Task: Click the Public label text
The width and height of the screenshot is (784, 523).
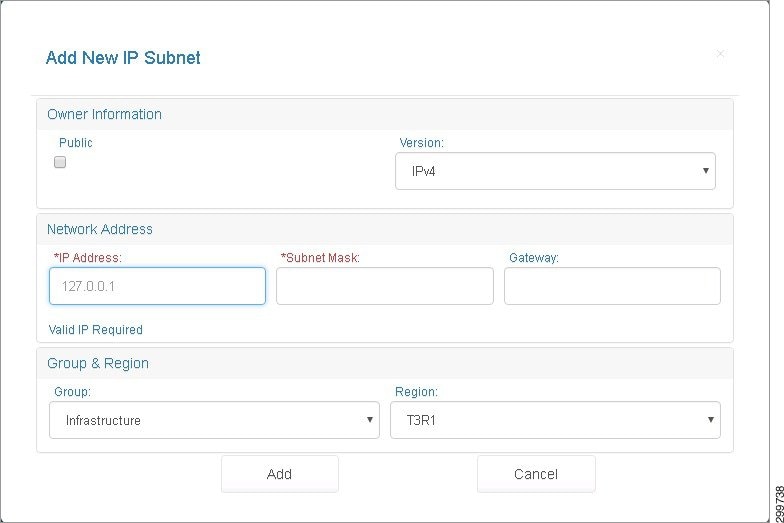Action: click(76, 142)
